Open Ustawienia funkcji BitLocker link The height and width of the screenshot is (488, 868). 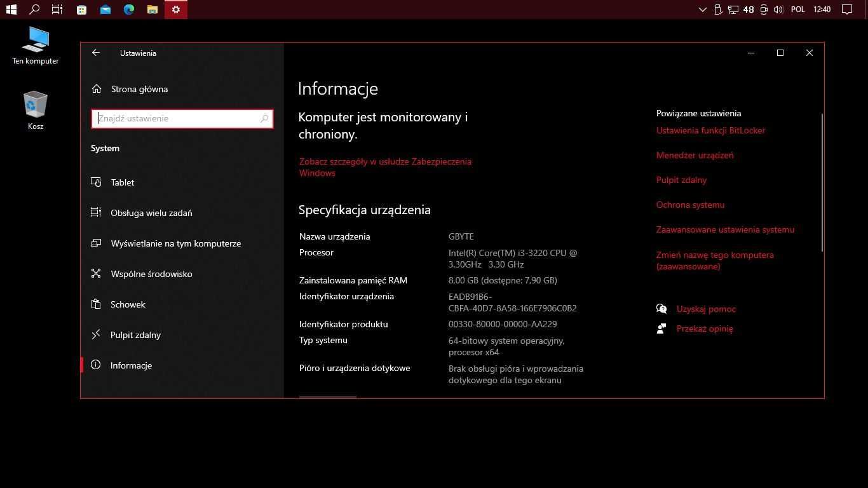[x=710, y=130]
